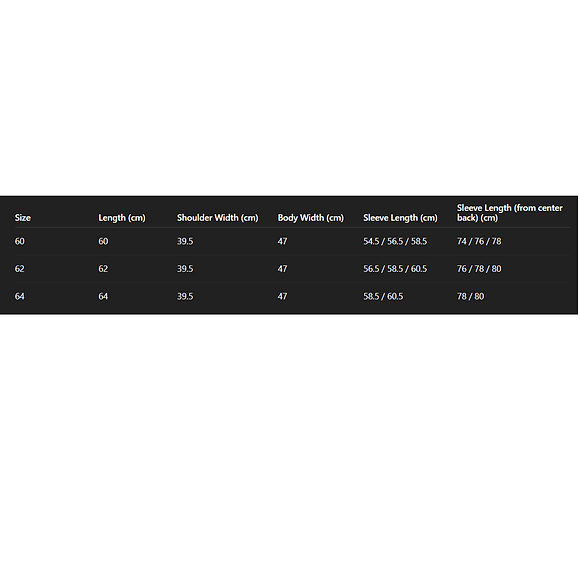Click sleeve length 58.5 / 60.5 cell
580x580 pixels.
coord(383,297)
